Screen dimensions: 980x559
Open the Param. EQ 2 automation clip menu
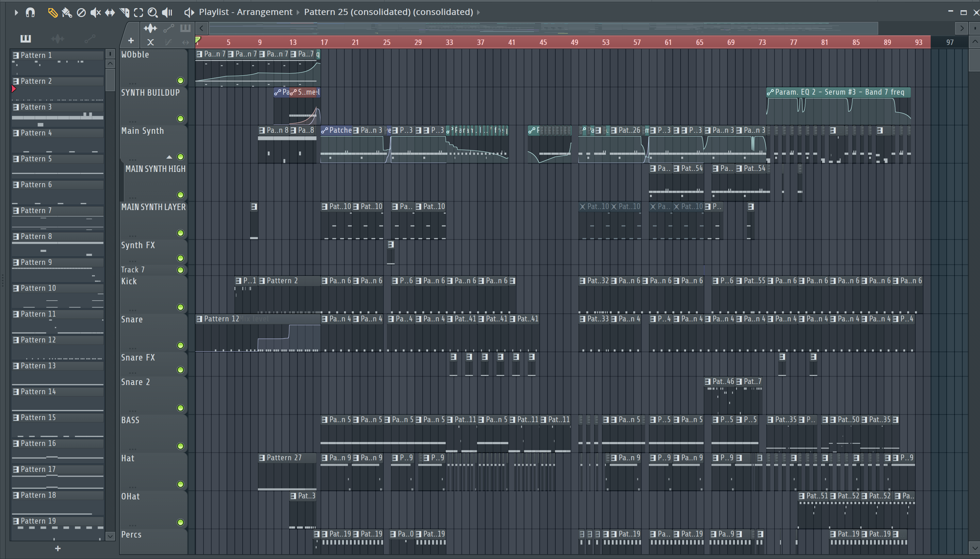coord(770,92)
